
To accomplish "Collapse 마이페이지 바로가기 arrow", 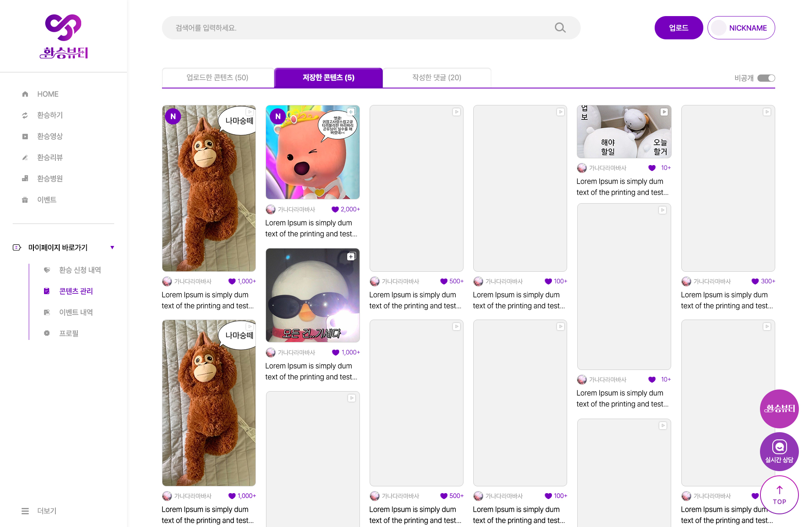I will (112, 247).
